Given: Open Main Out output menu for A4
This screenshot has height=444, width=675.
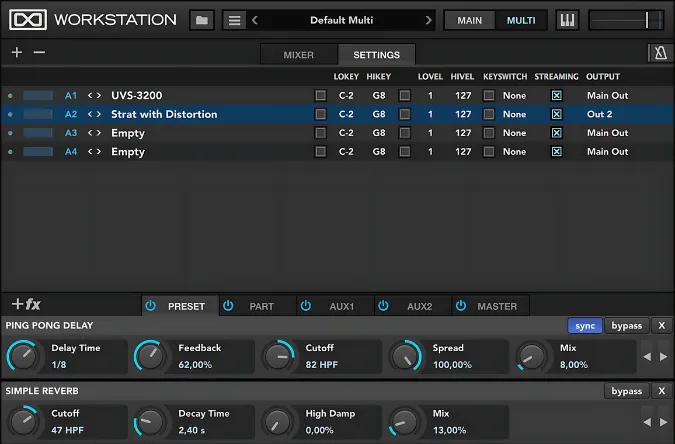Looking at the screenshot, I should 607,152.
